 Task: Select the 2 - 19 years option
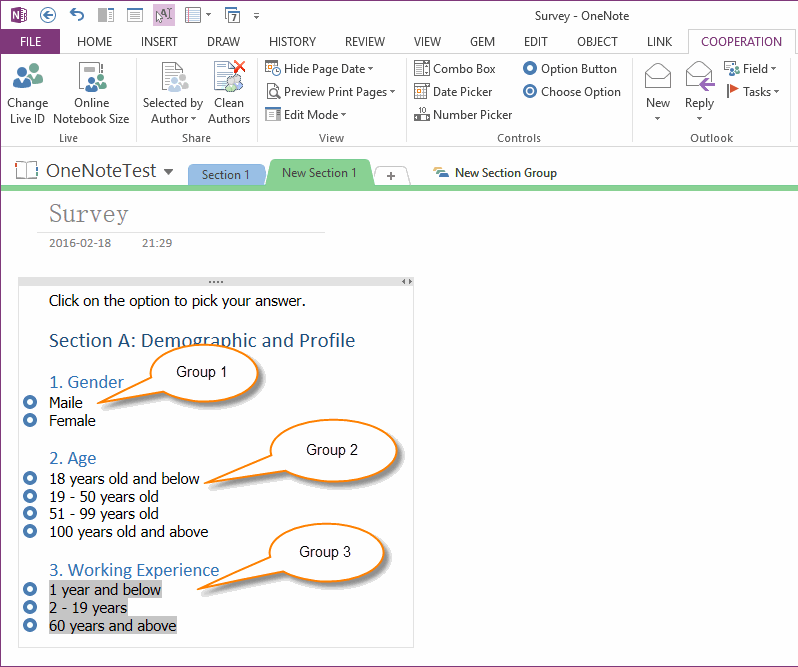[30, 608]
